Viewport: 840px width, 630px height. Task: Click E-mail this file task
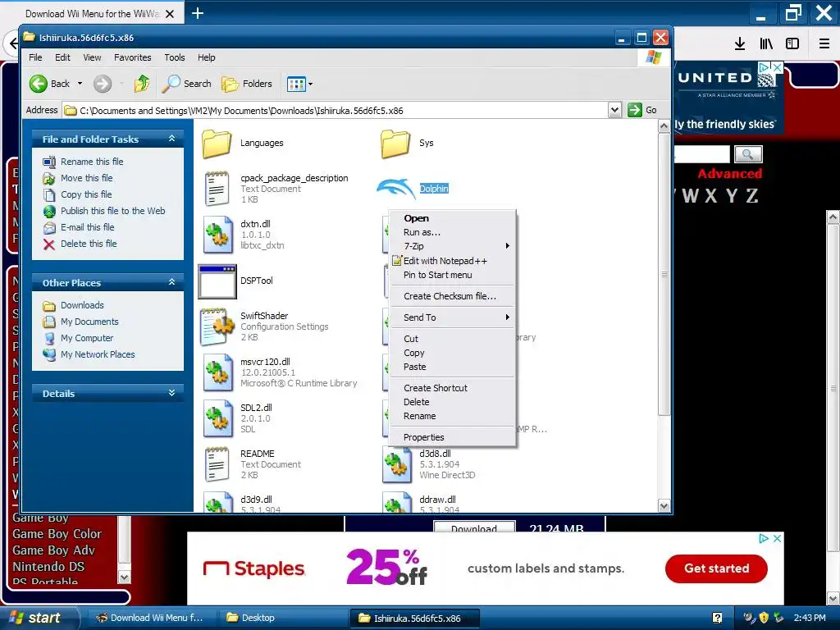(x=87, y=227)
